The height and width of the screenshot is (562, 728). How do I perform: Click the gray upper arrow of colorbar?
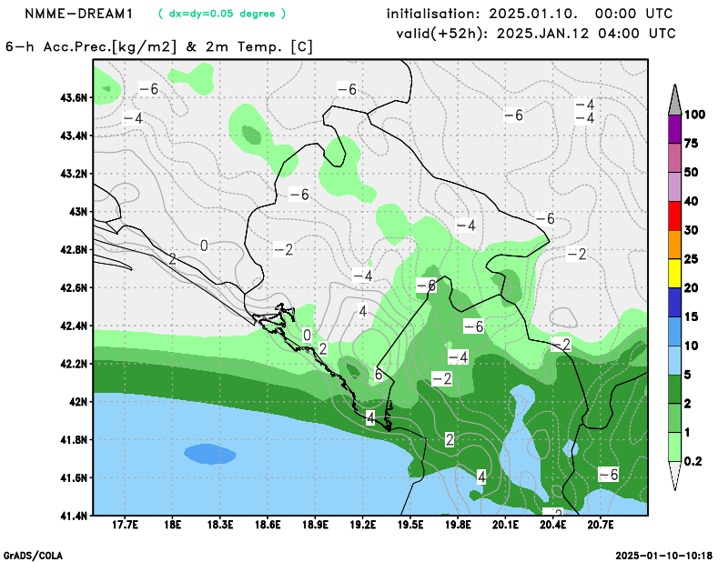pyautogui.click(x=674, y=101)
